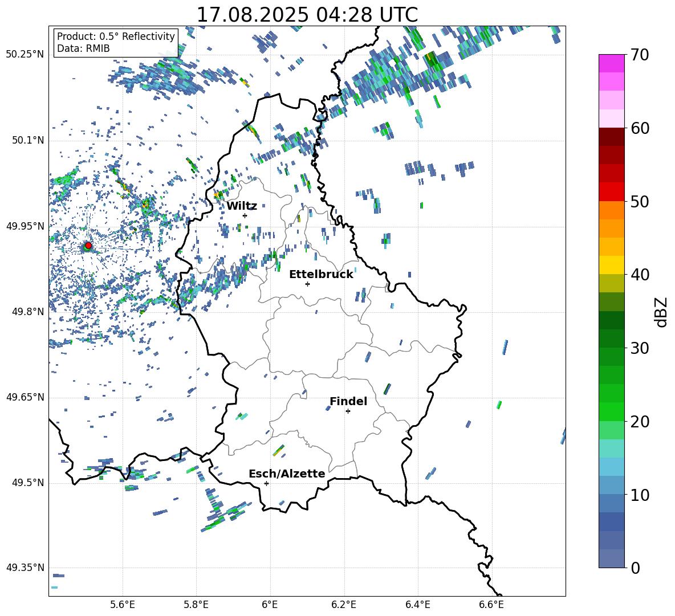Click the Findel station cross marker
675x616 pixels.
[x=348, y=411]
